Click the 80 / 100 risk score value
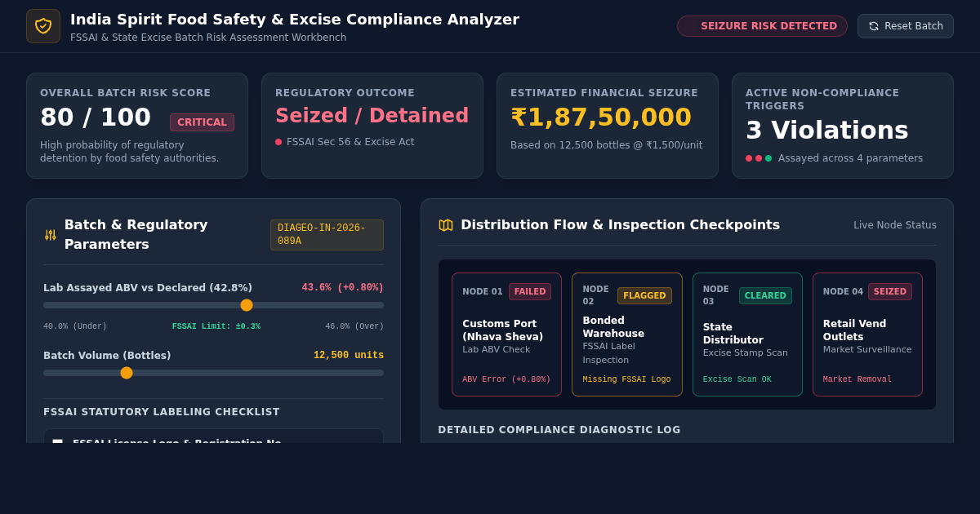This screenshot has width=980, height=514. [96, 117]
